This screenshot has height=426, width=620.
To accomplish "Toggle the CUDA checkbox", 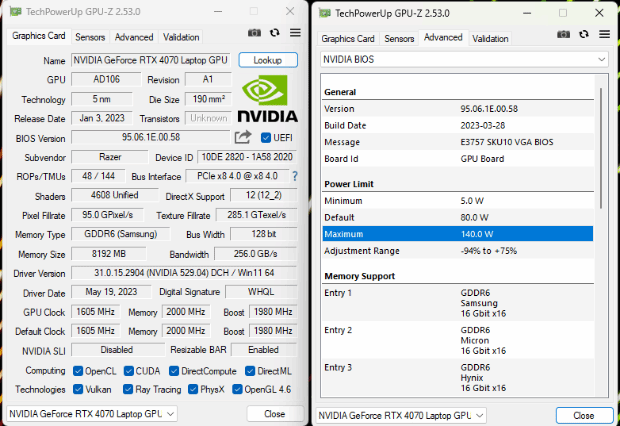I will (x=129, y=371).
